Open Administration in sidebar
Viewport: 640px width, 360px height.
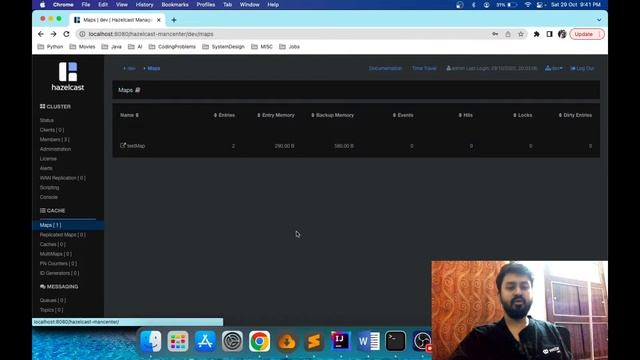point(56,149)
